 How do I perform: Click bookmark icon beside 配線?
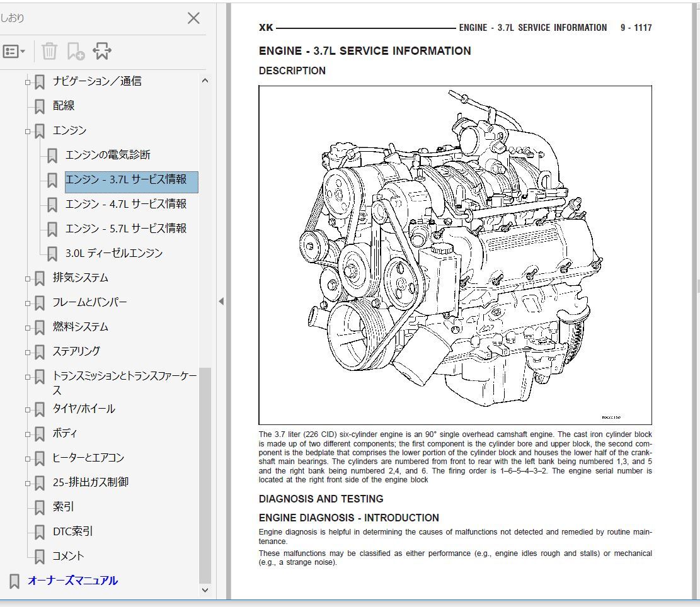(x=40, y=106)
